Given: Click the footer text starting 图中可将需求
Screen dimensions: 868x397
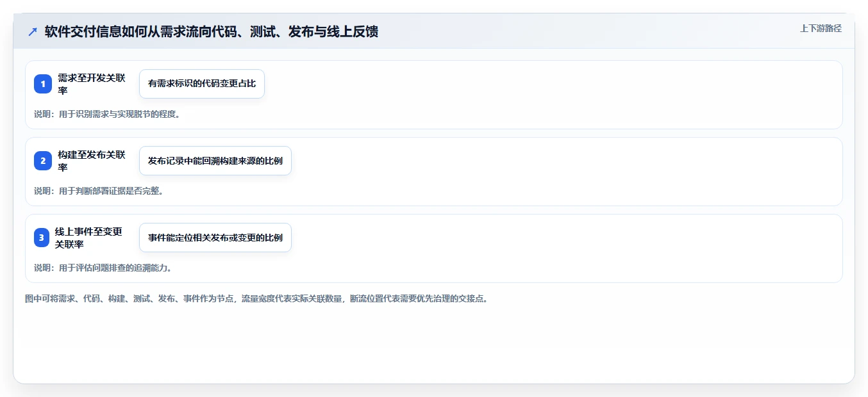Looking at the screenshot, I should (x=256, y=298).
